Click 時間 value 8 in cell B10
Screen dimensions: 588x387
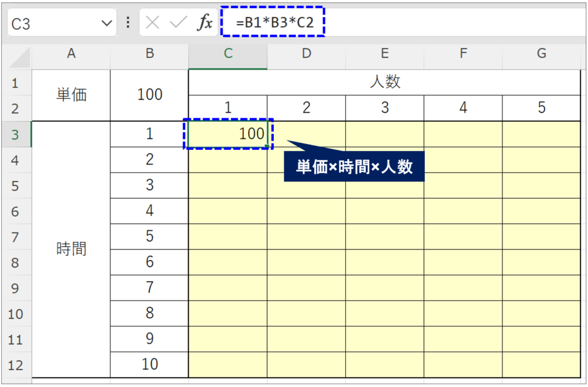pos(150,313)
